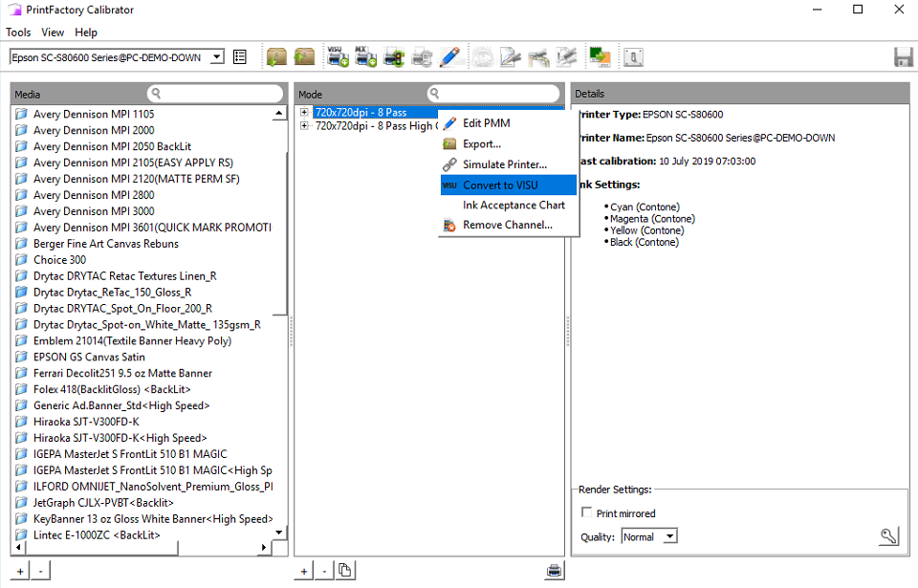Click media list scroll down arrow
The height and width of the screenshot is (588, 918).
pos(279,533)
